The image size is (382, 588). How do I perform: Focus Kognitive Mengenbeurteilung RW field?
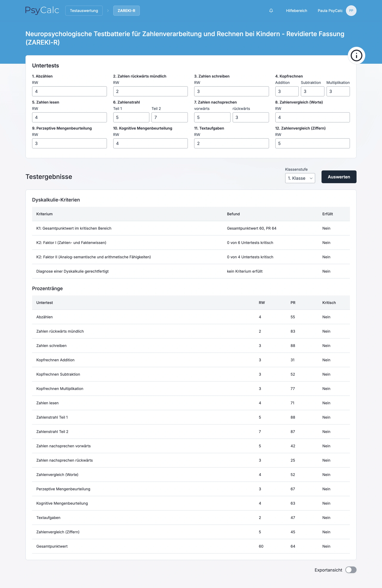click(x=150, y=143)
